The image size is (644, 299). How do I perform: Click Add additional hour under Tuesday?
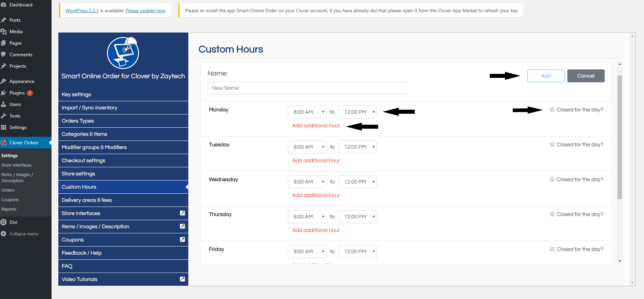click(x=316, y=161)
